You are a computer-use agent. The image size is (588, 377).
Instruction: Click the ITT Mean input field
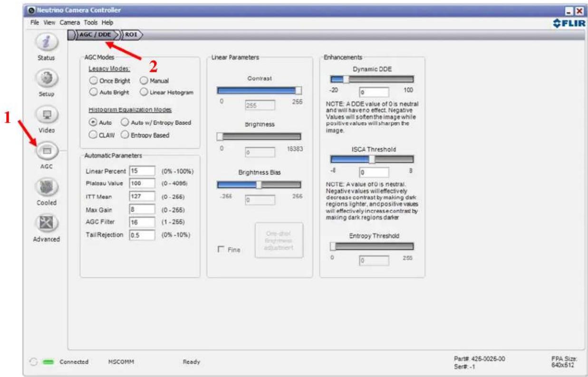[x=142, y=196]
